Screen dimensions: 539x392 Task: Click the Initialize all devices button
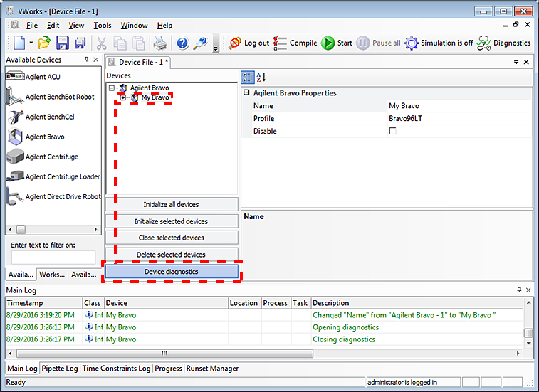172,205
